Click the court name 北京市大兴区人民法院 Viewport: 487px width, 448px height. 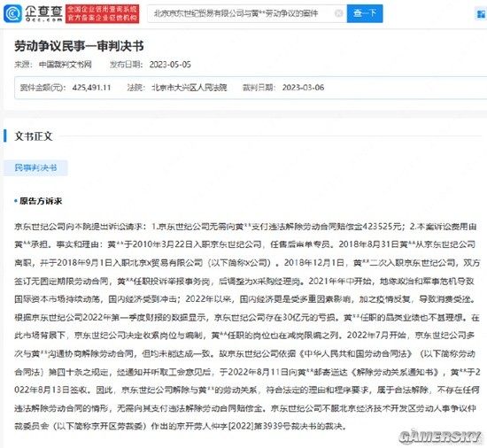(x=189, y=88)
